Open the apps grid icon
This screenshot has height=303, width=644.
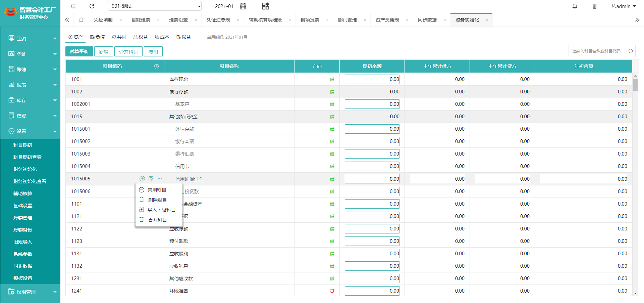tap(265, 6)
